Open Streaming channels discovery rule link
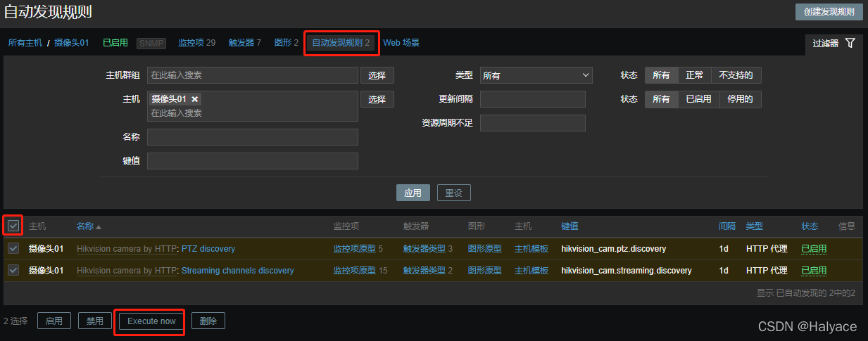Image resolution: width=868 pixels, height=341 pixels. click(238, 271)
